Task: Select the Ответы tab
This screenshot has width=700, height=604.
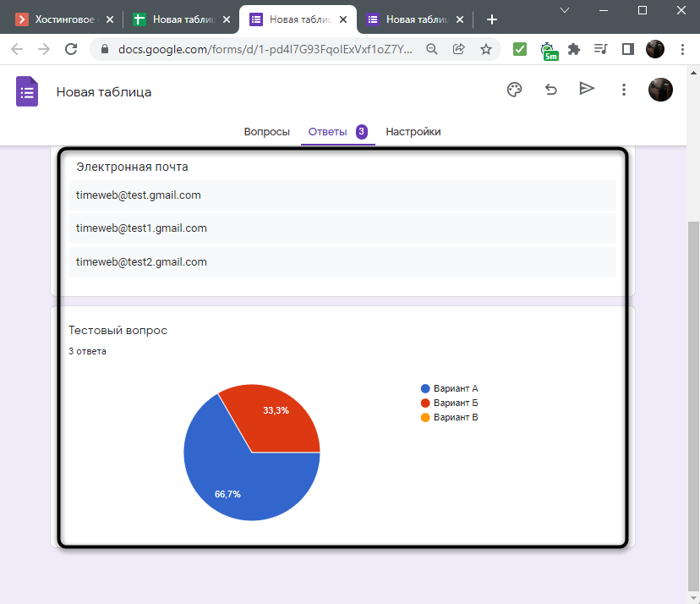Action: coord(327,132)
